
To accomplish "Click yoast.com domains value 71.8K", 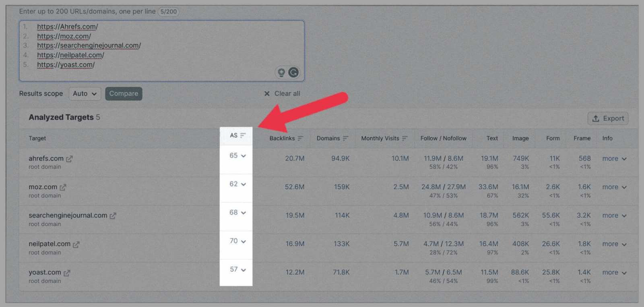I will coord(341,272).
